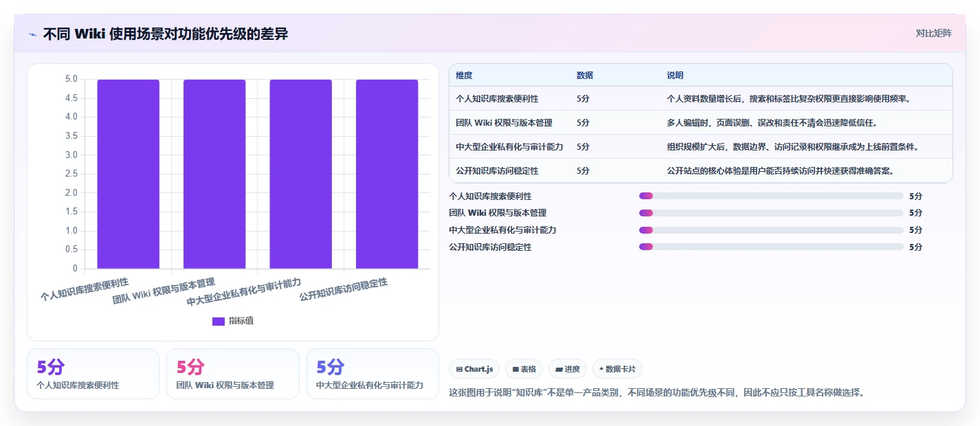This screenshot has width=980, height=426.
Task: Click the 0 y-axis tick label
Action: [x=75, y=269]
